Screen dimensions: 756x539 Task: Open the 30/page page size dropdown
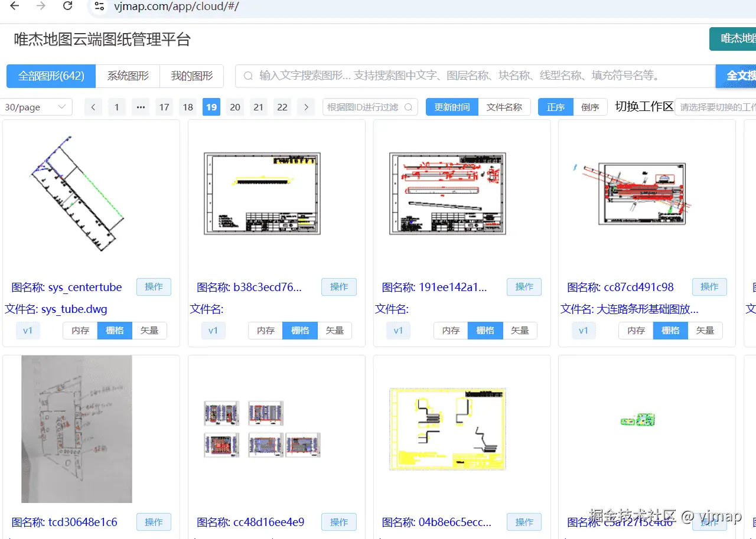(x=36, y=107)
